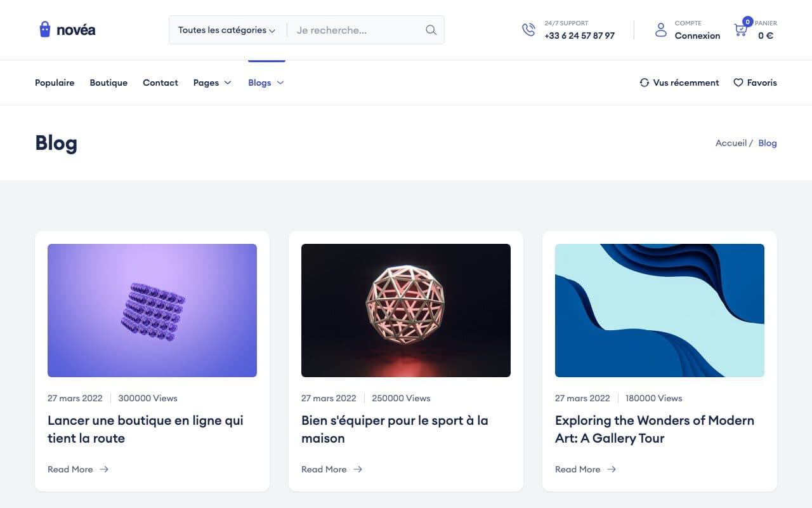Click the 250000 Views text

point(401,398)
